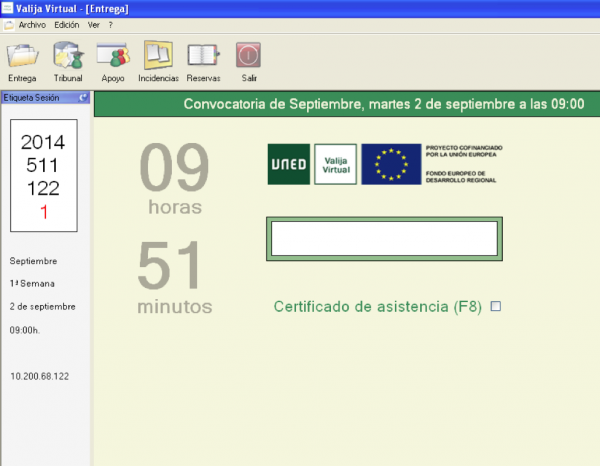Click the small icon left of Archivo
600x466 pixels.
tap(9, 24)
